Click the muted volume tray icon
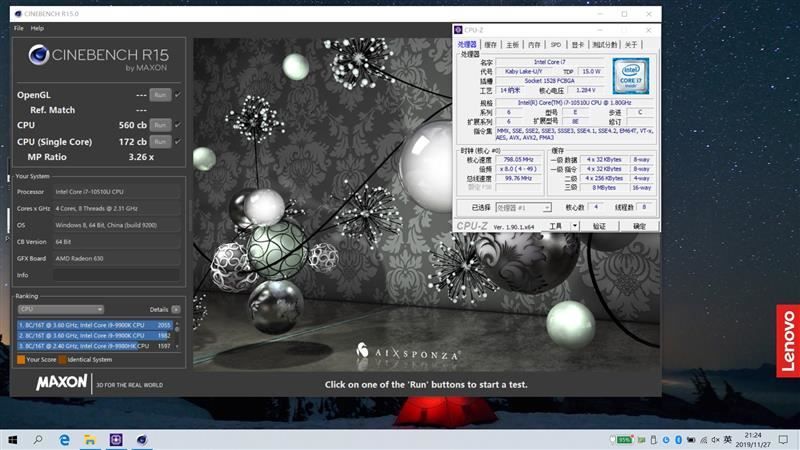This screenshot has height=450, width=800. tap(715, 440)
